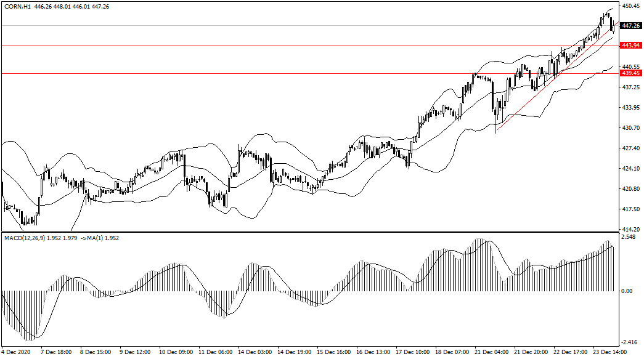
Task: Select the red 443.94 price level label
Action: (x=629, y=46)
